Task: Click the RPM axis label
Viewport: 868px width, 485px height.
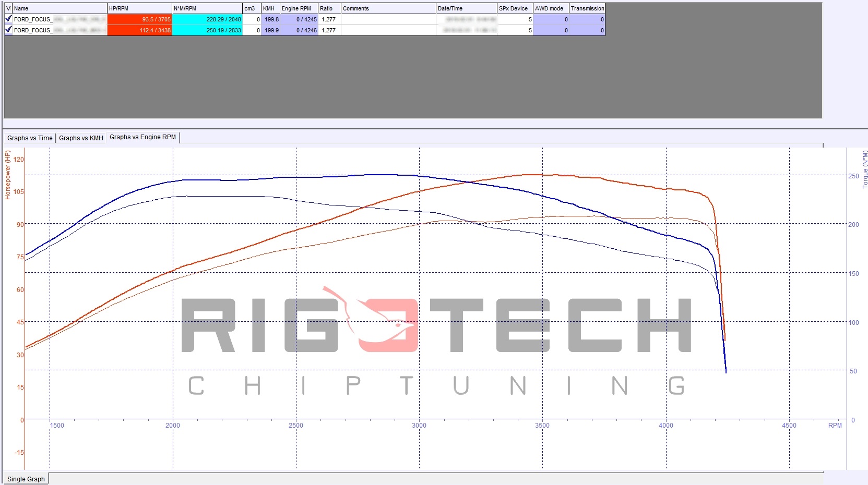Action: tap(835, 426)
